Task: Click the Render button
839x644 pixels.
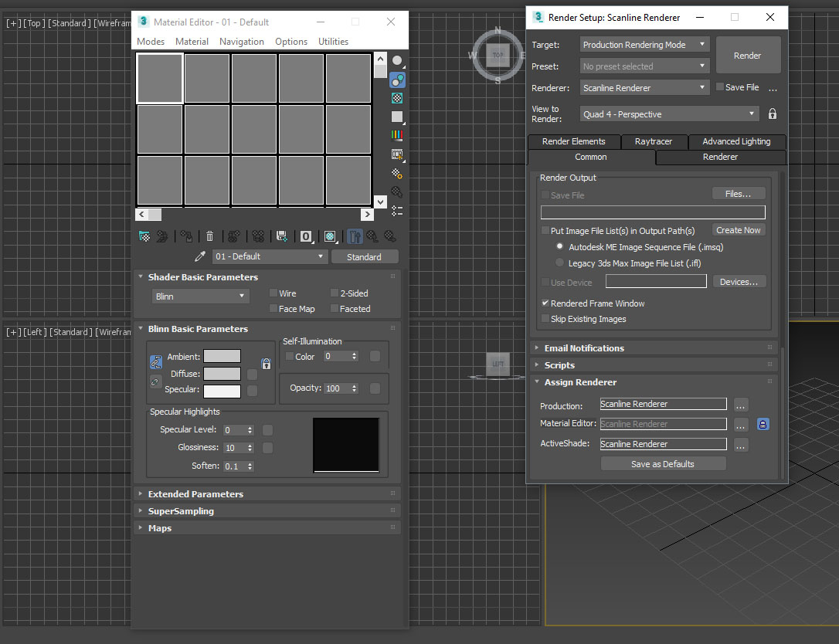Action: 747,55
